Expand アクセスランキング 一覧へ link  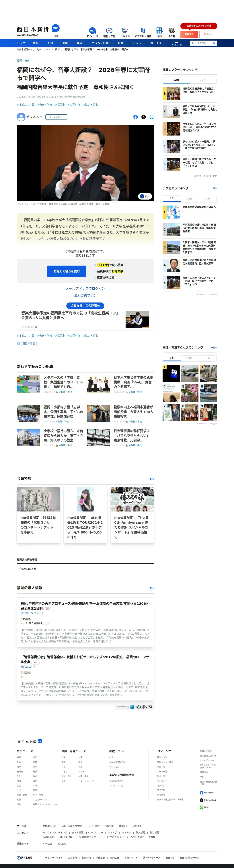pos(214,188)
